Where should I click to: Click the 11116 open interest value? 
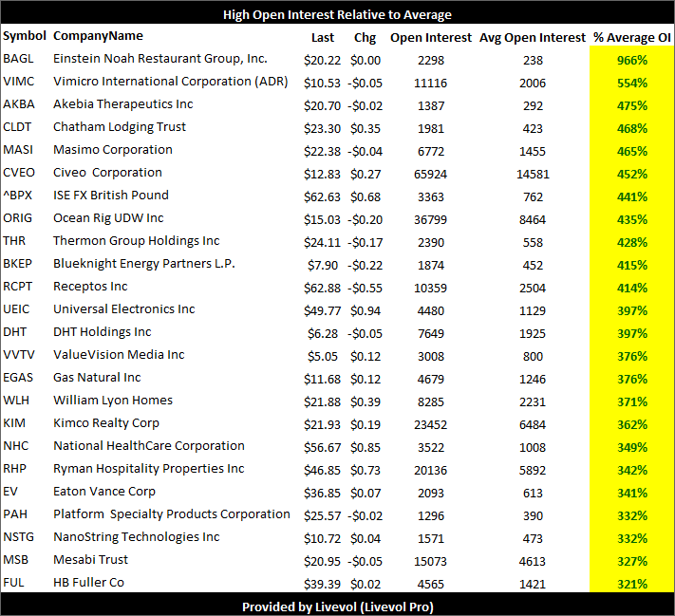pyautogui.click(x=430, y=84)
